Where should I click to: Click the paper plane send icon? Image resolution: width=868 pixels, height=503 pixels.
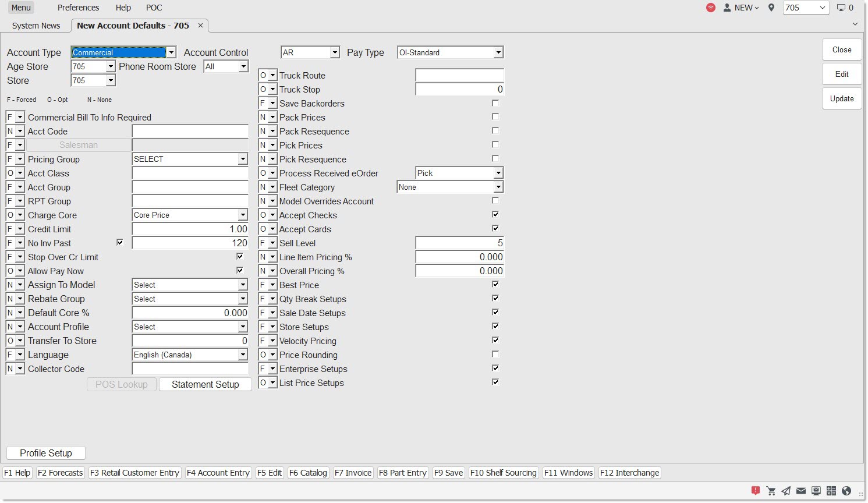coord(786,491)
